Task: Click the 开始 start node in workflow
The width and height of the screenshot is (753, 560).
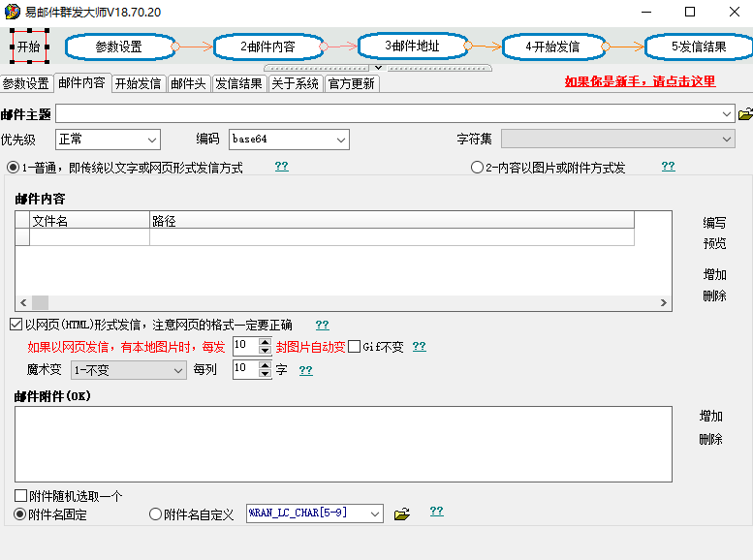Action: [29, 47]
